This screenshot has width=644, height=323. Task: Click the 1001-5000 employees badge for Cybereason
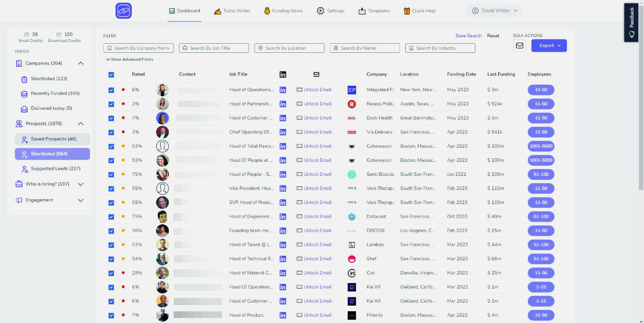click(x=541, y=146)
